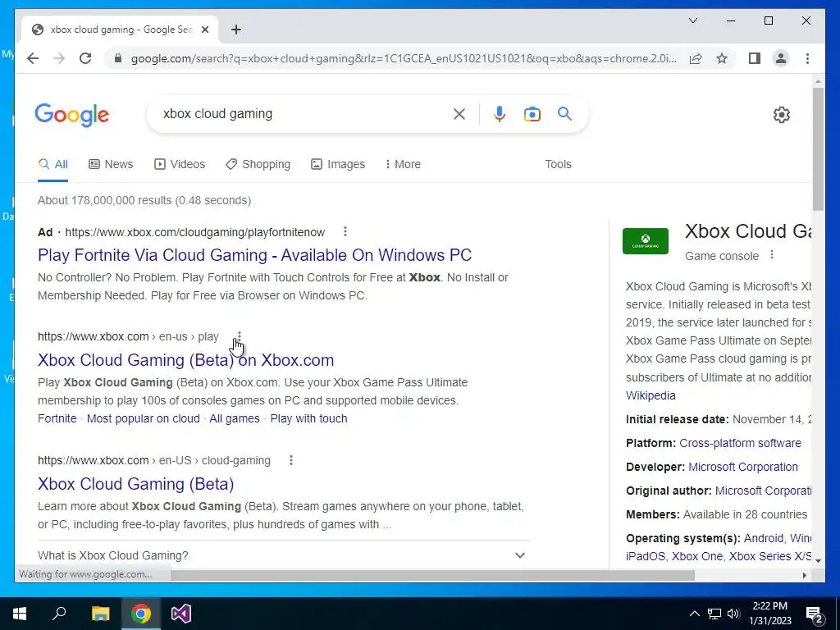Bookmark this page with the star
Viewport: 840px width, 630px height.
[722, 58]
